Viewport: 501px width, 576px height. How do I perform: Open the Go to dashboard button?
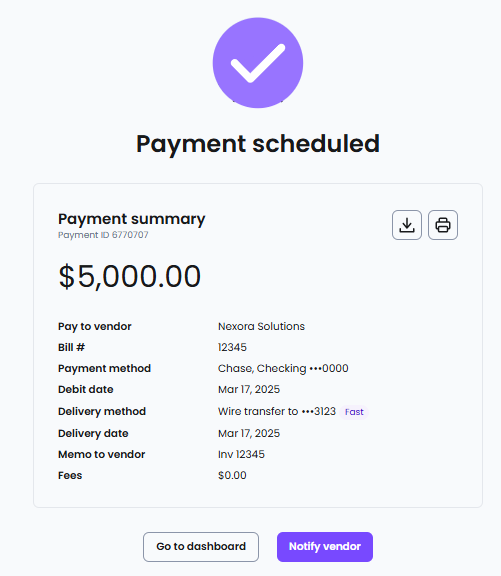coord(201,547)
